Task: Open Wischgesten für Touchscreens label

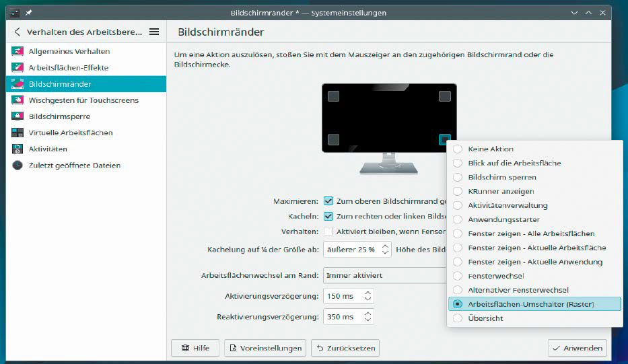Action: pos(83,100)
